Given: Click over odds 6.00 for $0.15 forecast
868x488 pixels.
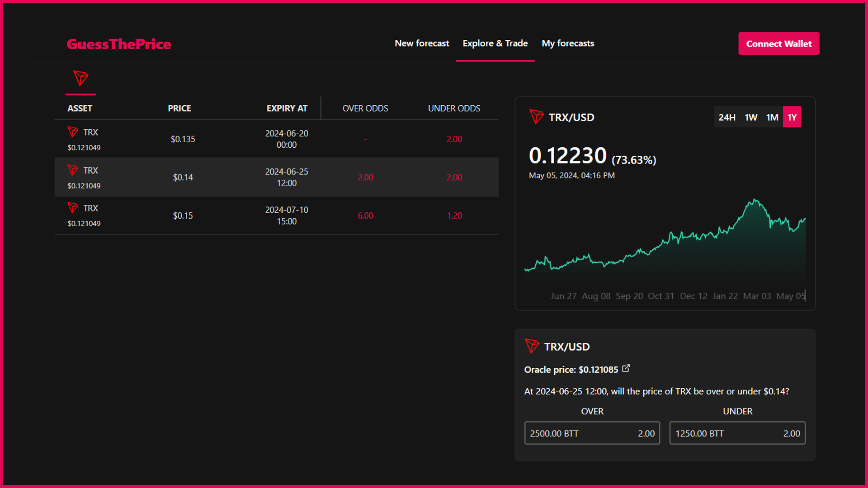Looking at the screenshot, I should tap(365, 216).
